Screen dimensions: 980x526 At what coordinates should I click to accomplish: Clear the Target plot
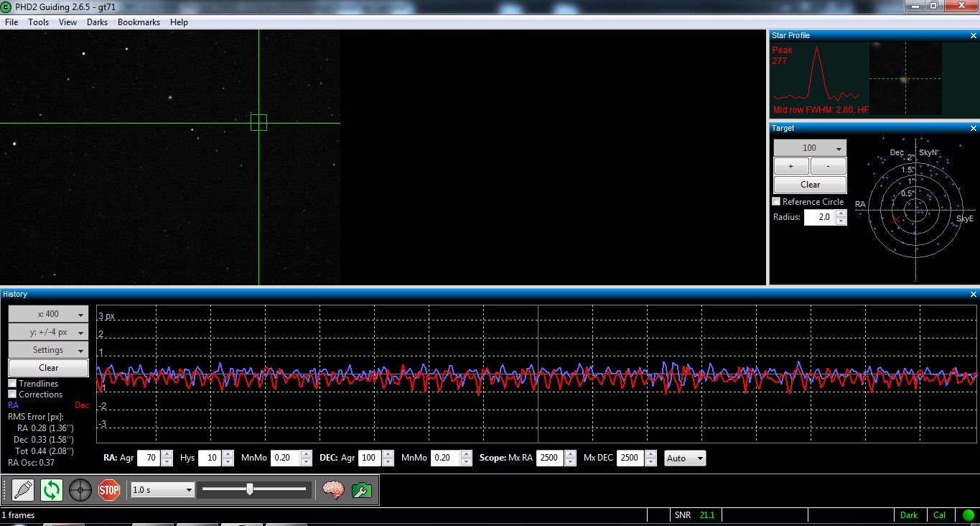810,185
